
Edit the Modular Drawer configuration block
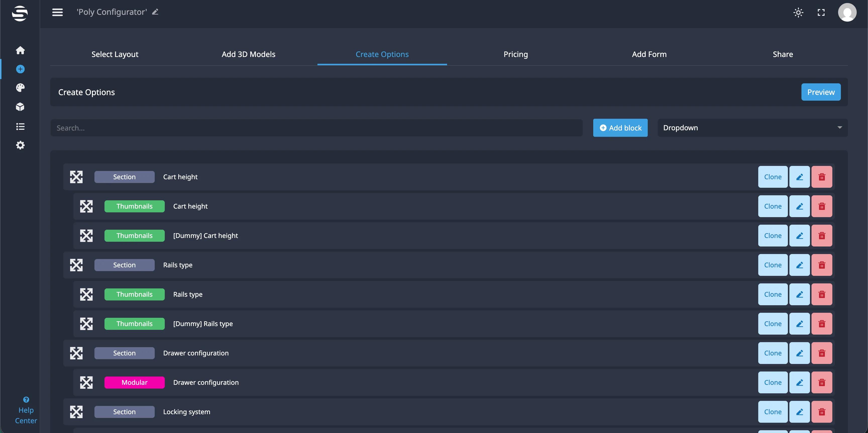799,383
